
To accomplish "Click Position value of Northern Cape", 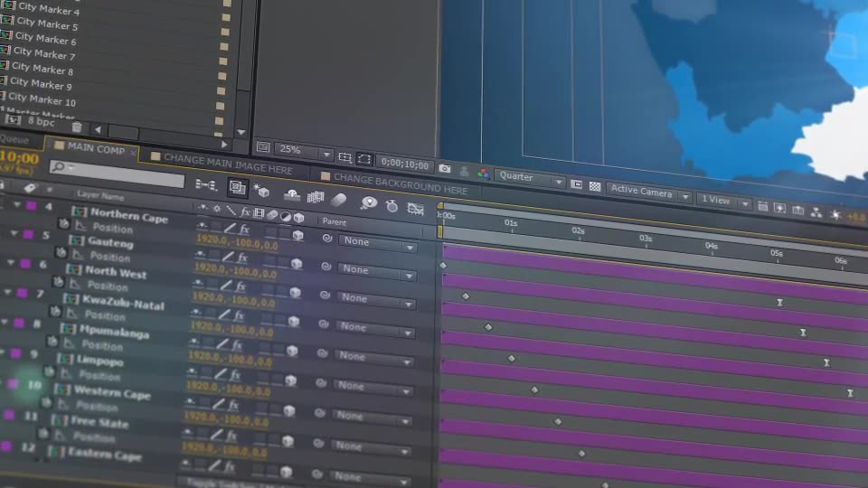I will (x=238, y=242).
